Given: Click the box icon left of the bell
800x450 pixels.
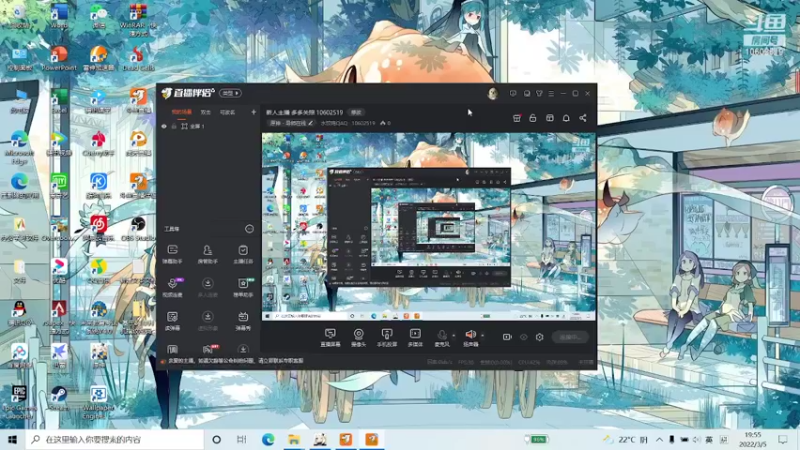Looking at the screenshot, I should click(x=549, y=118).
